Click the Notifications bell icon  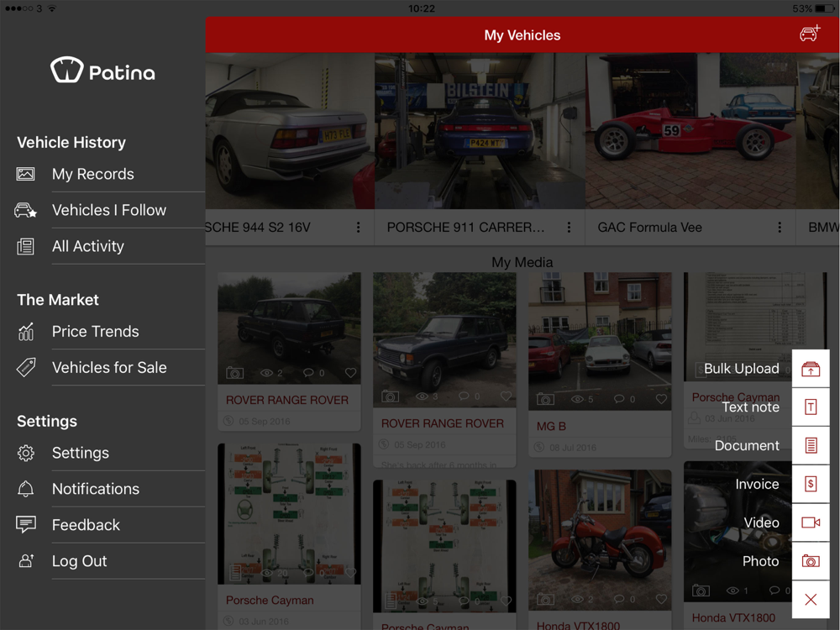(26, 489)
